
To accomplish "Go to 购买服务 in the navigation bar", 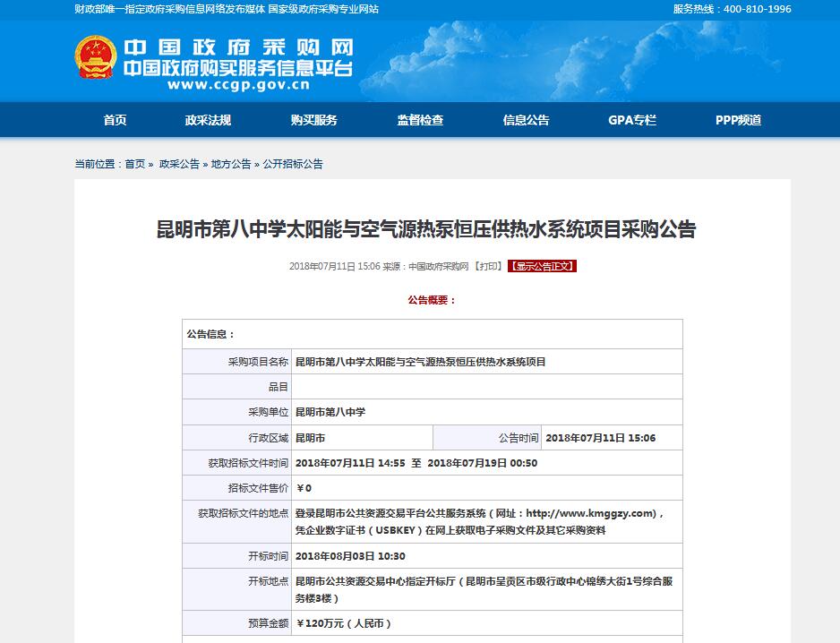I will (x=314, y=120).
